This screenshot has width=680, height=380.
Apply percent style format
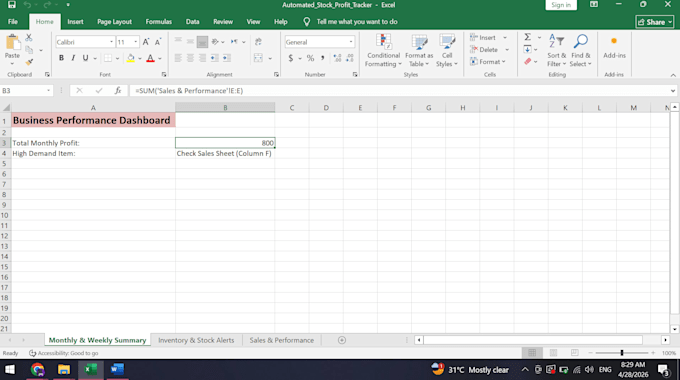pos(311,58)
